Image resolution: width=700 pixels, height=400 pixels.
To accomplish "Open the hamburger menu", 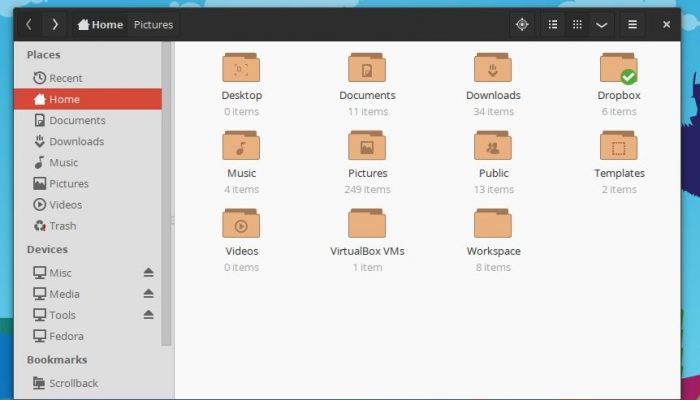I will [632, 25].
